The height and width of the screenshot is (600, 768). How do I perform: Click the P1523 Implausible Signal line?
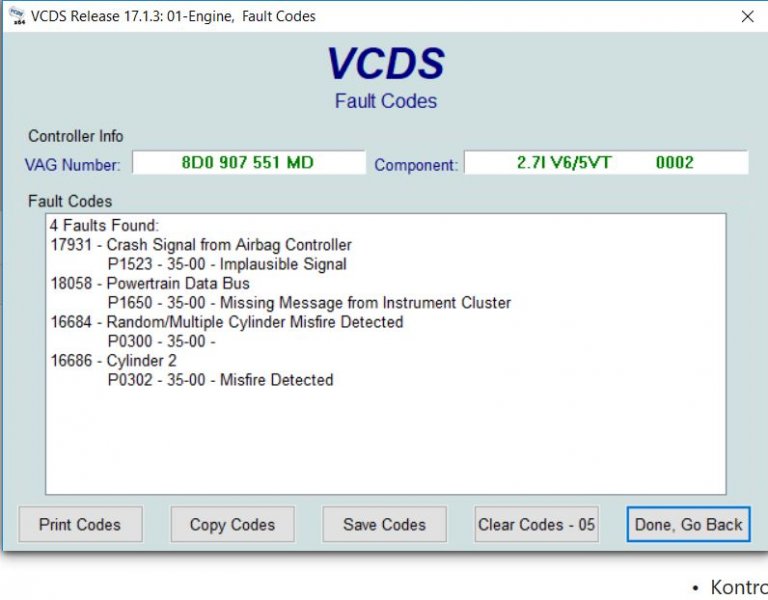click(227, 265)
